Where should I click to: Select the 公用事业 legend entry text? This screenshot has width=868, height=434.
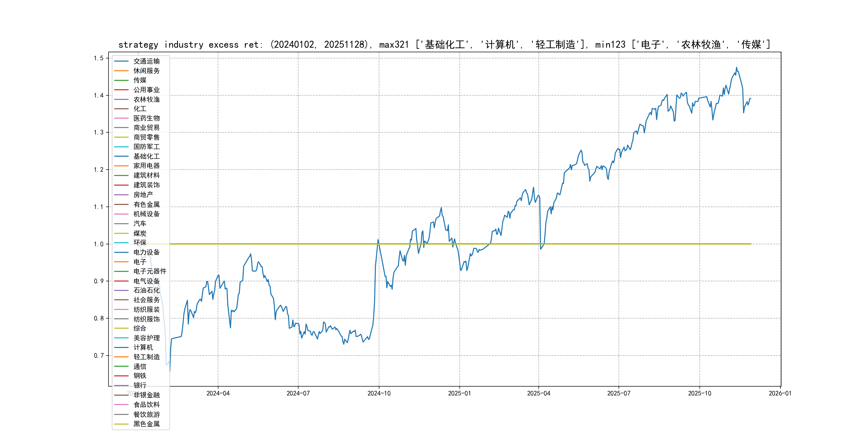146,90
